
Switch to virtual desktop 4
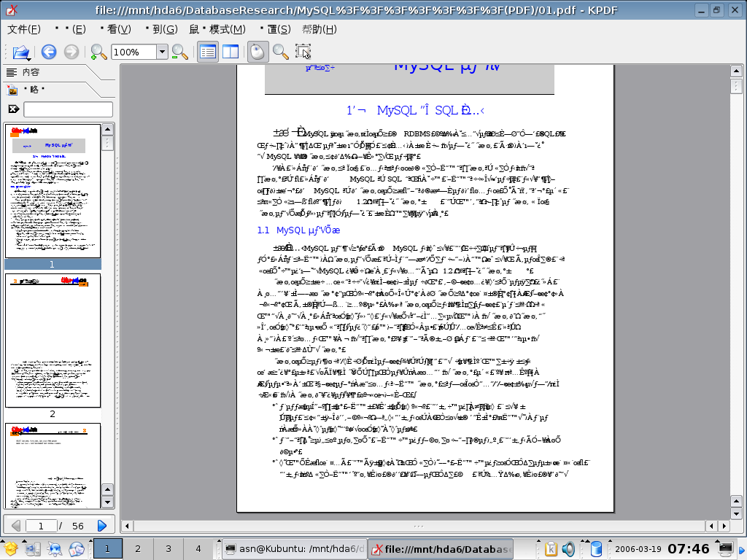pos(198,548)
